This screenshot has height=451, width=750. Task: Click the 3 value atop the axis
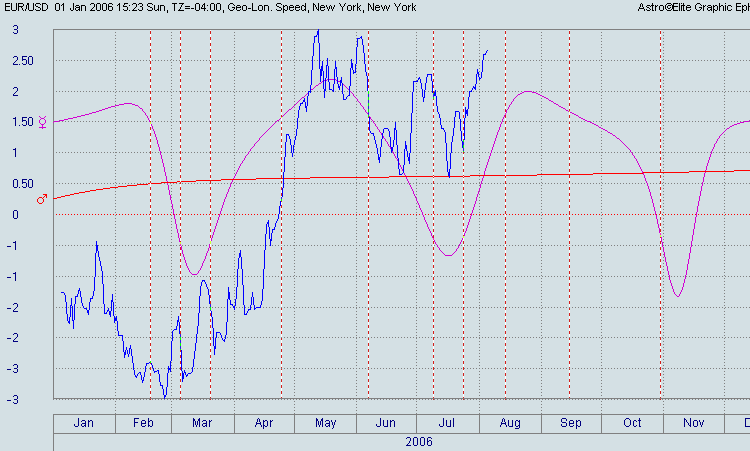pyautogui.click(x=15, y=30)
